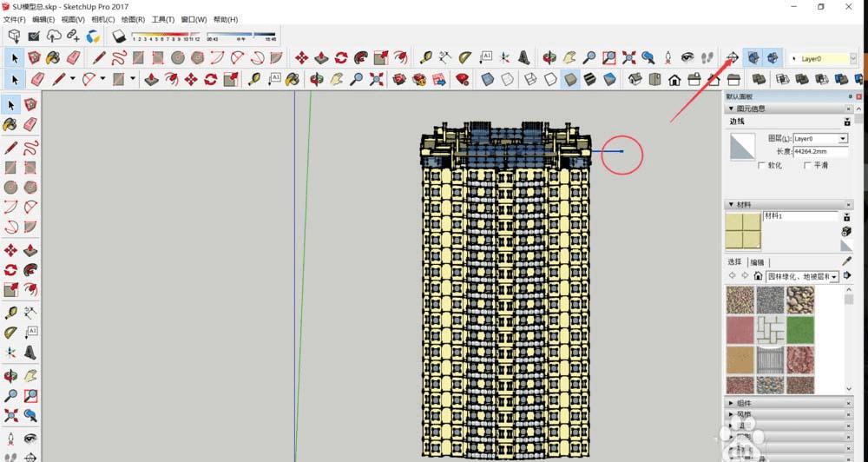The height and width of the screenshot is (462, 868).
Task: Open the Layer0 toolbar dropdown
Action: pyautogui.click(x=853, y=58)
